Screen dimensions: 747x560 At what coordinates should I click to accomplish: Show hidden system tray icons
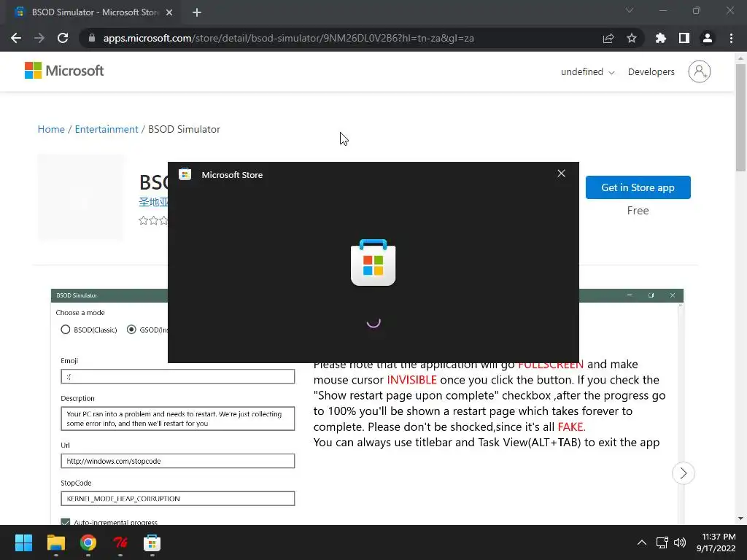[x=642, y=542]
